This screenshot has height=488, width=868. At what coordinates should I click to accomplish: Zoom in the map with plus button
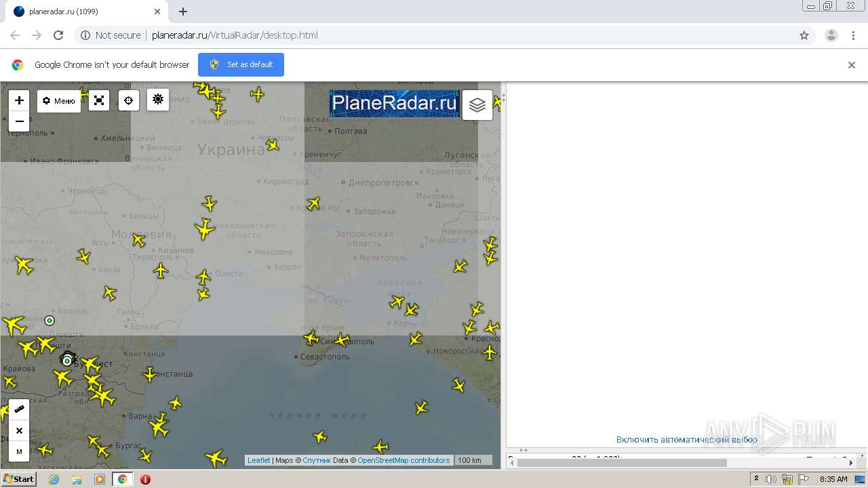click(19, 100)
